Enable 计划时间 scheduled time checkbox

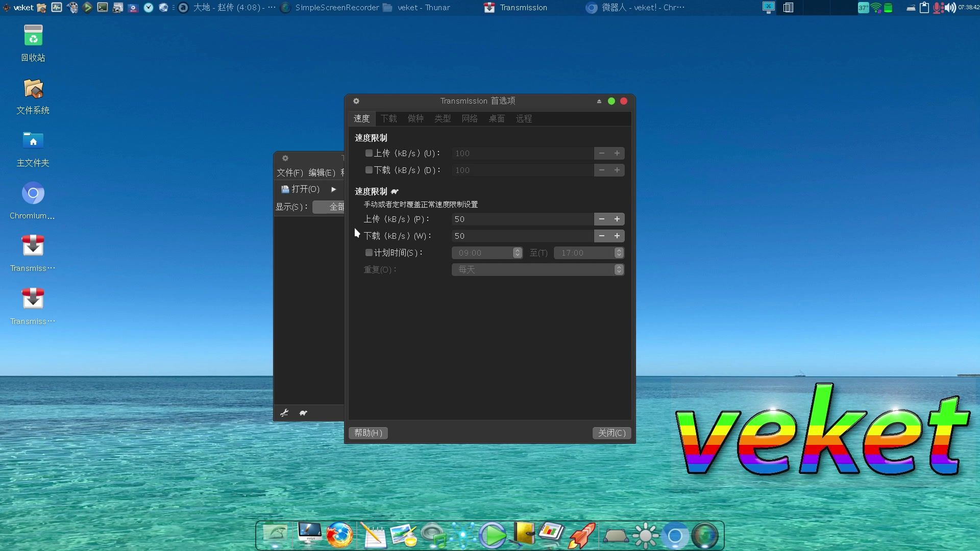(x=369, y=253)
